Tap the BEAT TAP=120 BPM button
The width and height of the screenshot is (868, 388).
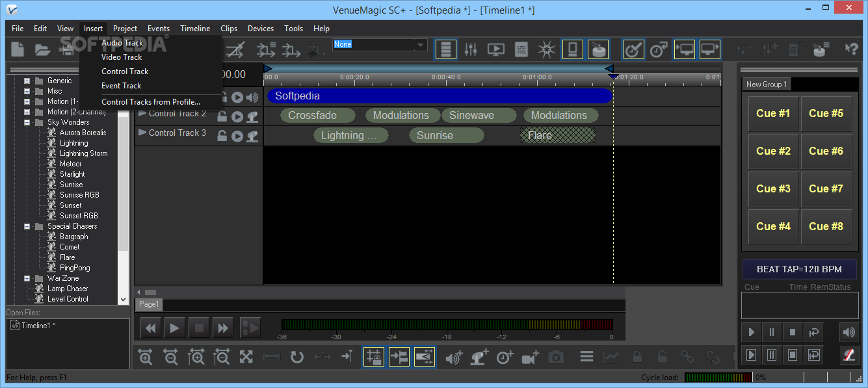pos(799,269)
